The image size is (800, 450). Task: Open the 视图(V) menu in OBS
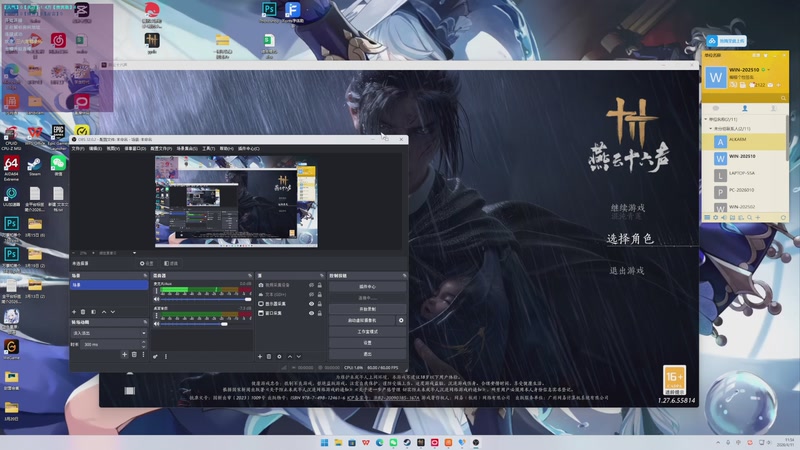tap(113, 148)
